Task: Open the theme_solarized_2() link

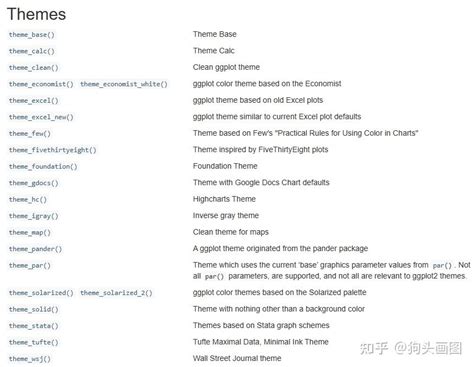Action: (x=116, y=293)
